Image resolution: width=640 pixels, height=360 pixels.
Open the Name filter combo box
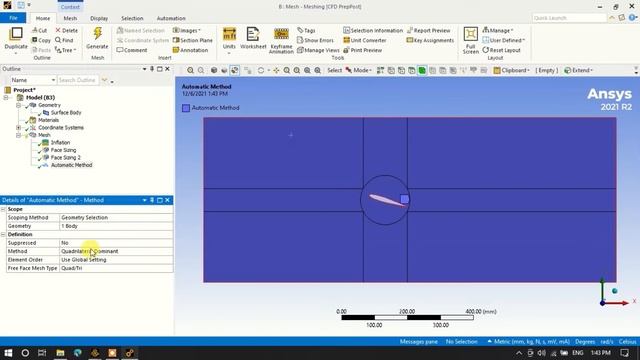(x=33, y=80)
